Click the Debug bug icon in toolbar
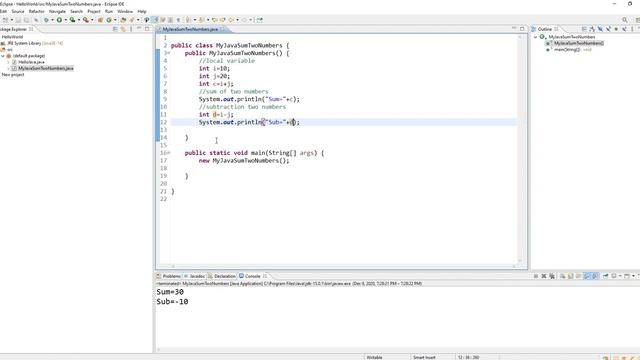Screen dimensions: 640x360 click(x=46, y=20)
